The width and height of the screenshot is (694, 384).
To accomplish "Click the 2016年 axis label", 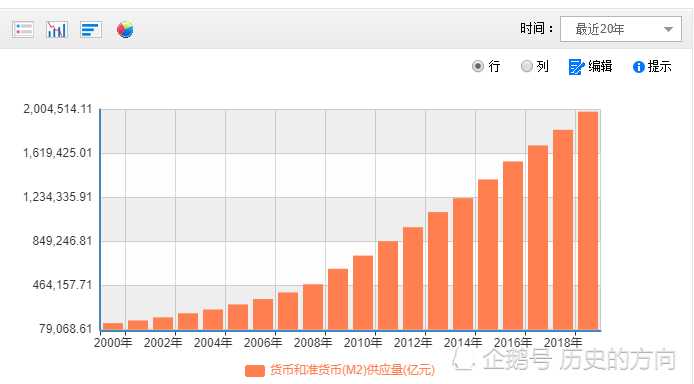I will pos(513,343).
